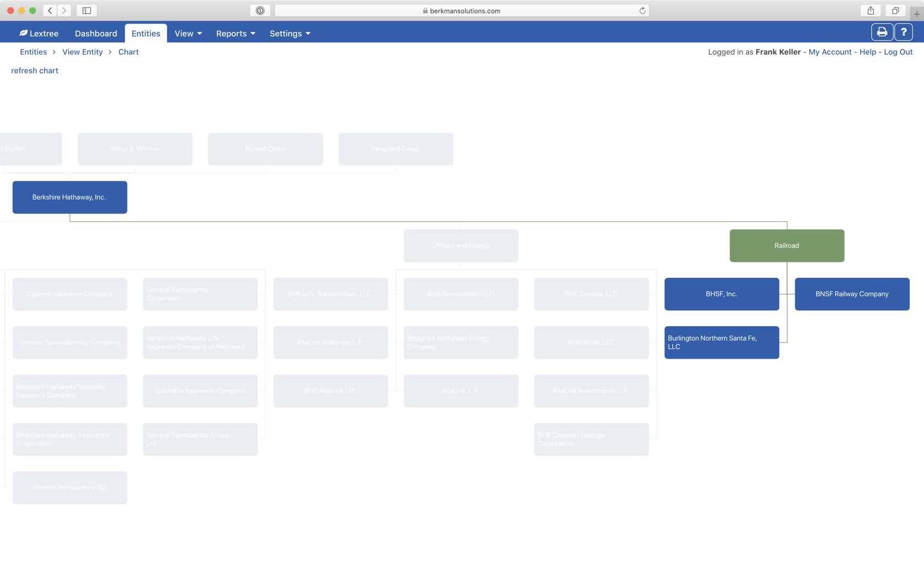The height and width of the screenshot is (565, 924).
Task: Select Berkshire Hathaway Specialty Insurance Company node
Action: 70,391
